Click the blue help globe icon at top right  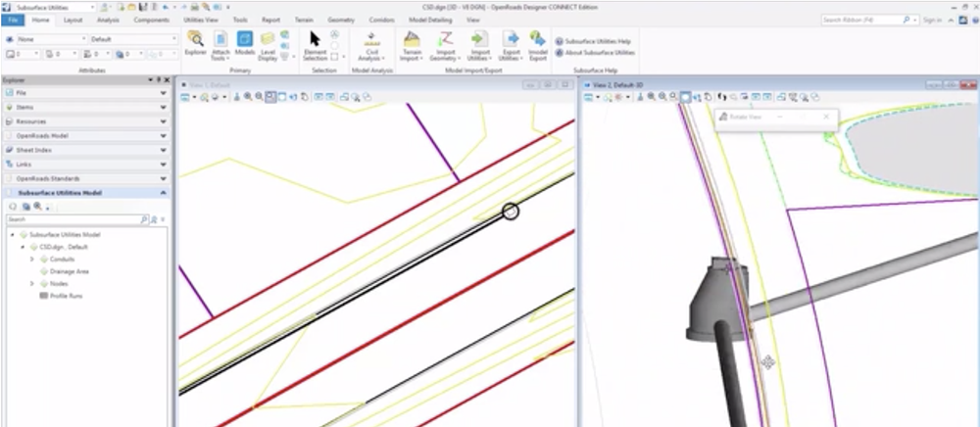click(x=975, y=20)
